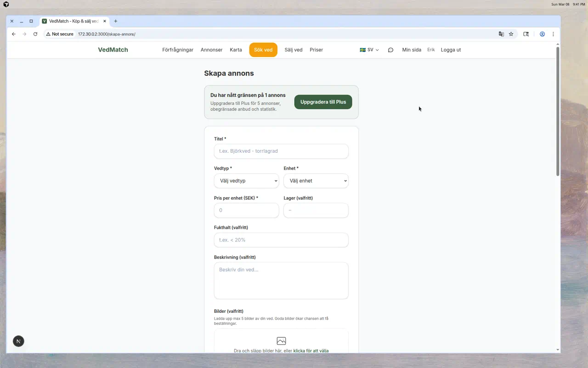Click the 'klicka för att välja' link
This screenshot has height=368, width=588.
311,351
